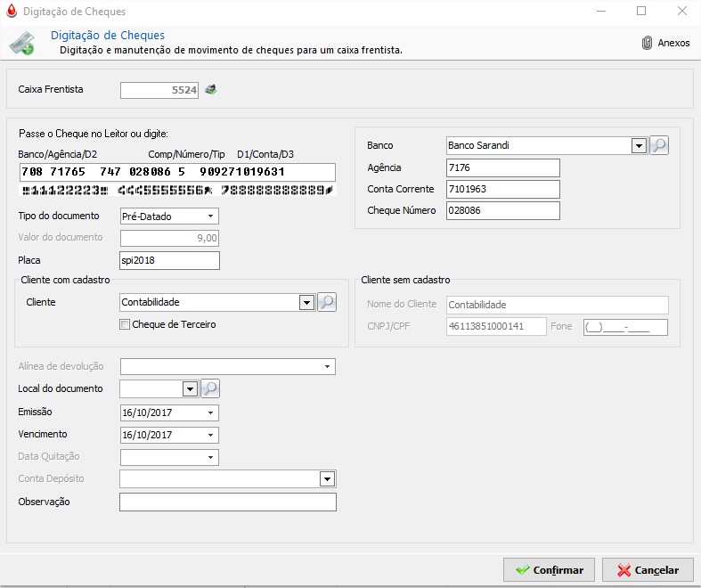This screenshot has height=588, width=701.
Task: Click the Emissão date value 16/10/2017
Action: point(147,412)
